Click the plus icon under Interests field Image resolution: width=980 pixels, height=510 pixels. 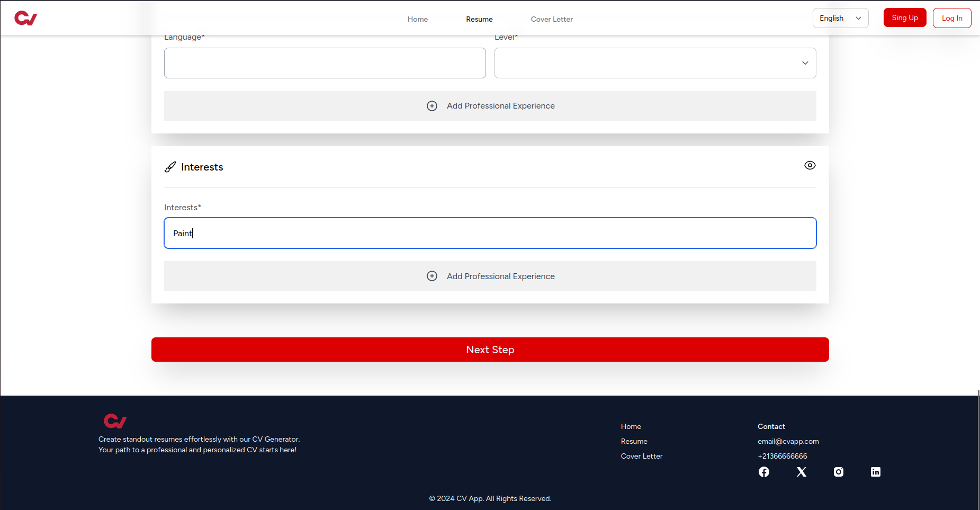pyautogui.click(x=432, y=276)
